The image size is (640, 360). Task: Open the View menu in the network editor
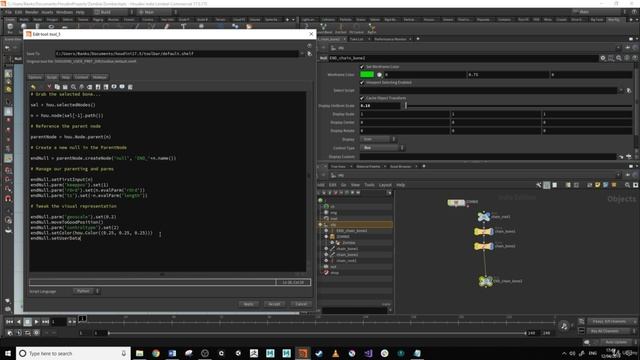pos(356,185)
